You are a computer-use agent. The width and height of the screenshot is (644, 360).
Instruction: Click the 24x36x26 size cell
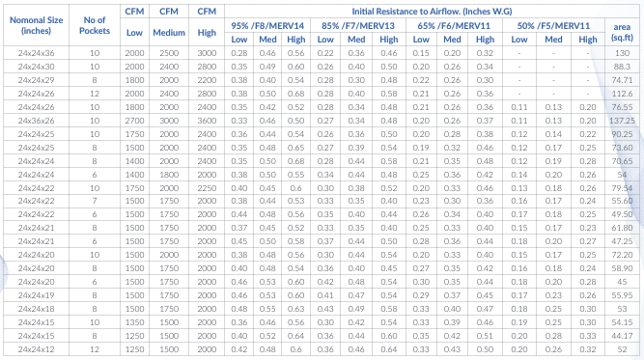point(36,121)
